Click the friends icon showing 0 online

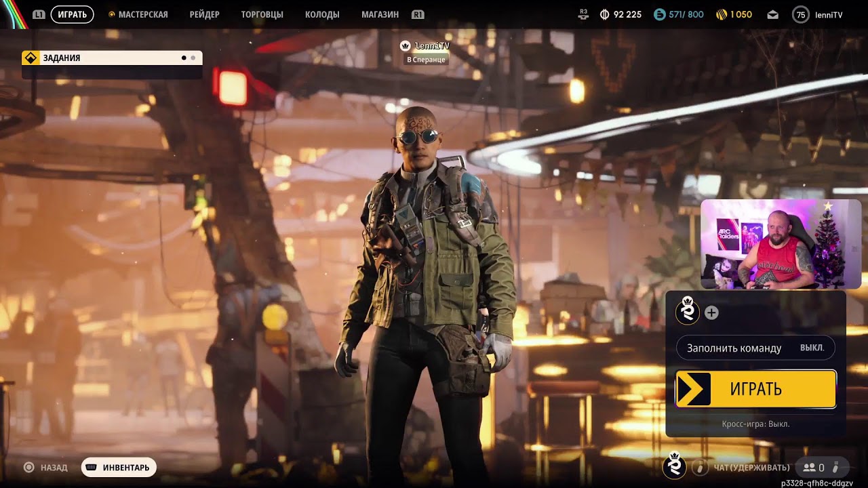pos(809,467)
